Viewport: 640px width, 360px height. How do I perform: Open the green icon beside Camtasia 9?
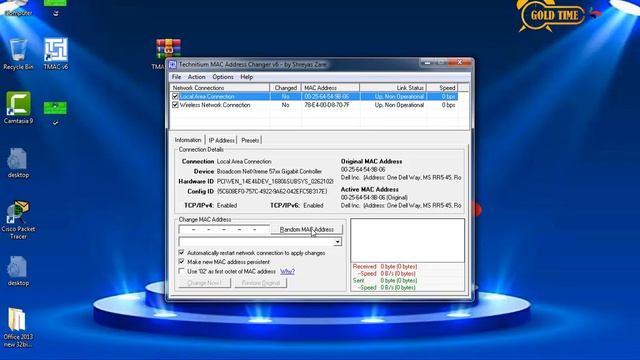point(55,112)
